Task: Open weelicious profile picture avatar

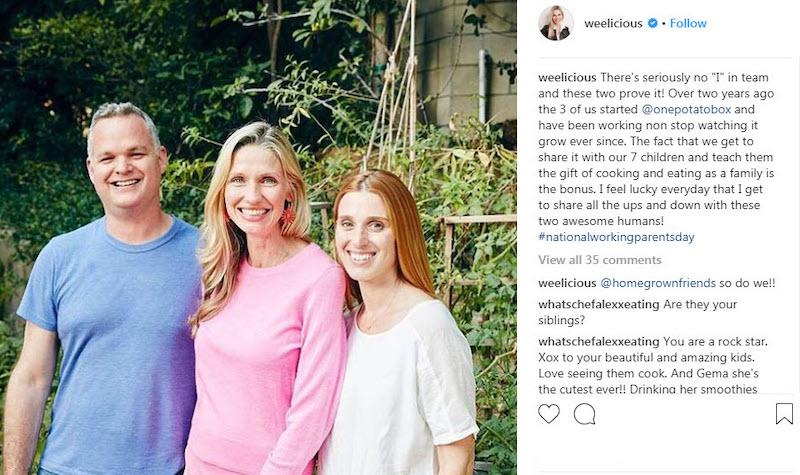Action: pos(555,23)
